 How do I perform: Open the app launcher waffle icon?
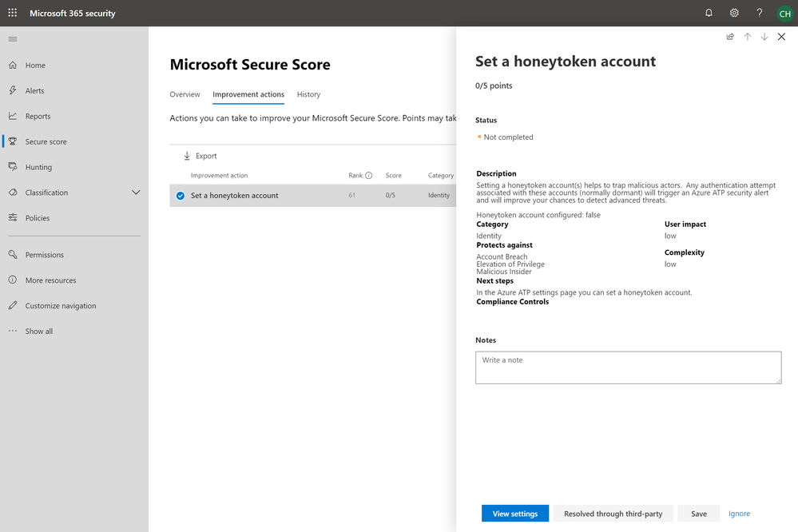click(x=12, y=13)
